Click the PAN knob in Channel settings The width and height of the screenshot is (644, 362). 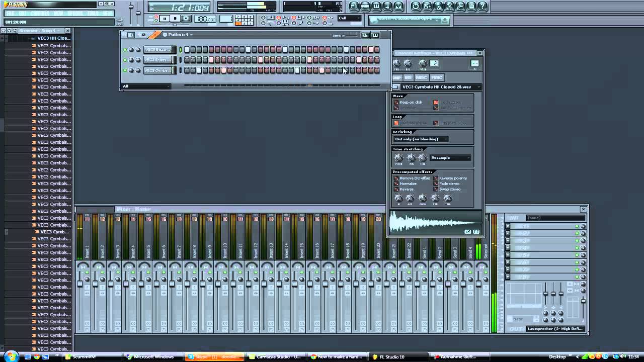[396, 63]
